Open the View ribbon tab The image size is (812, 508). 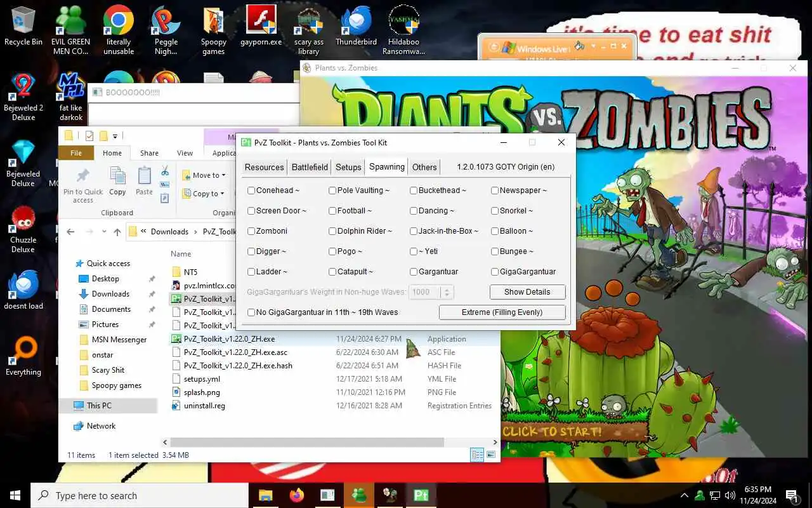(x=185, y=153)
